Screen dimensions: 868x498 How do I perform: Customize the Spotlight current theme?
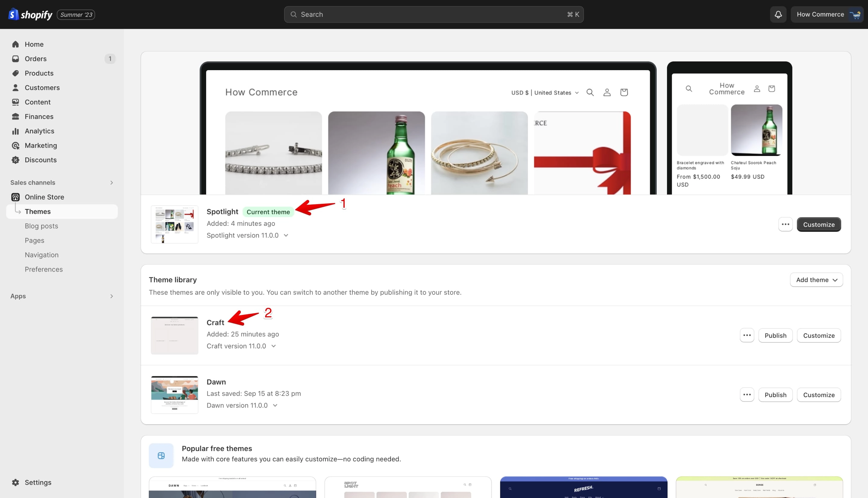[819, 224]
